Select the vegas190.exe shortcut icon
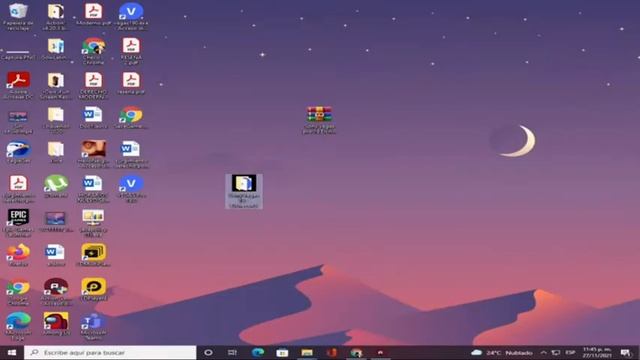The height and width of the screenshot is (360, 640). (x=131, y=17)
